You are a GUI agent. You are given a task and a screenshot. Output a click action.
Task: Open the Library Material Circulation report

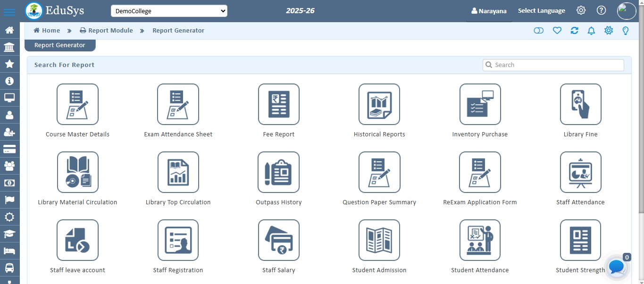point(77,172)
